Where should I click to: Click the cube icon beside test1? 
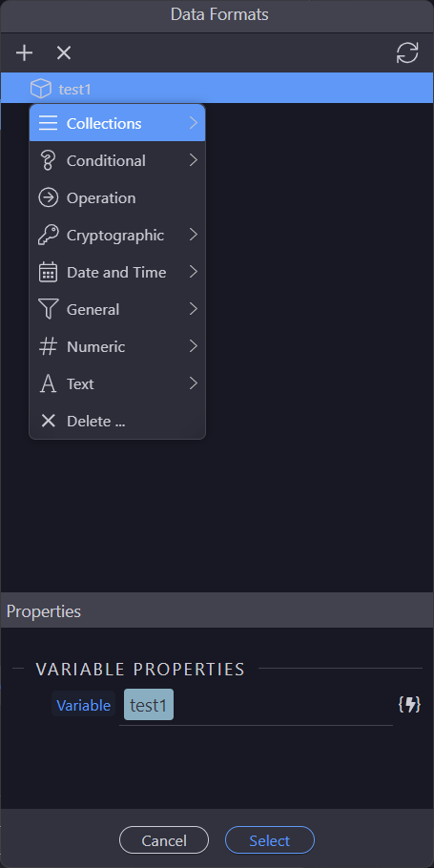(40, 89)
